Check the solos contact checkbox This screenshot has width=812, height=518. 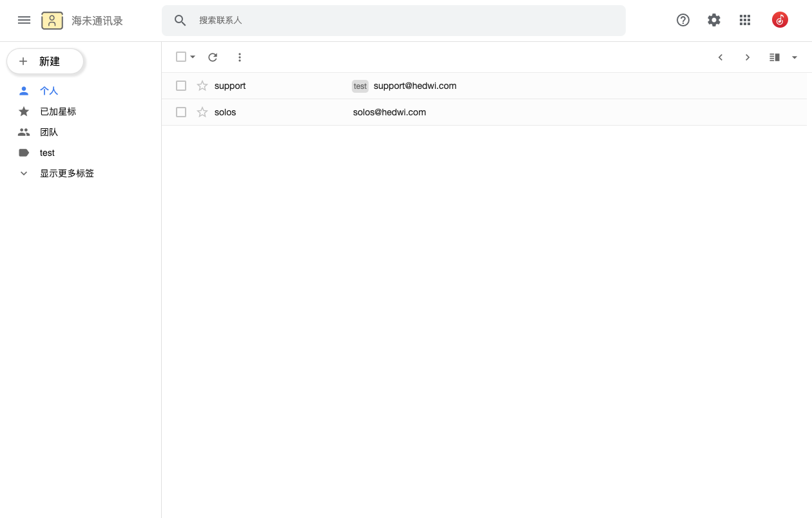click(x=181, y=112)
